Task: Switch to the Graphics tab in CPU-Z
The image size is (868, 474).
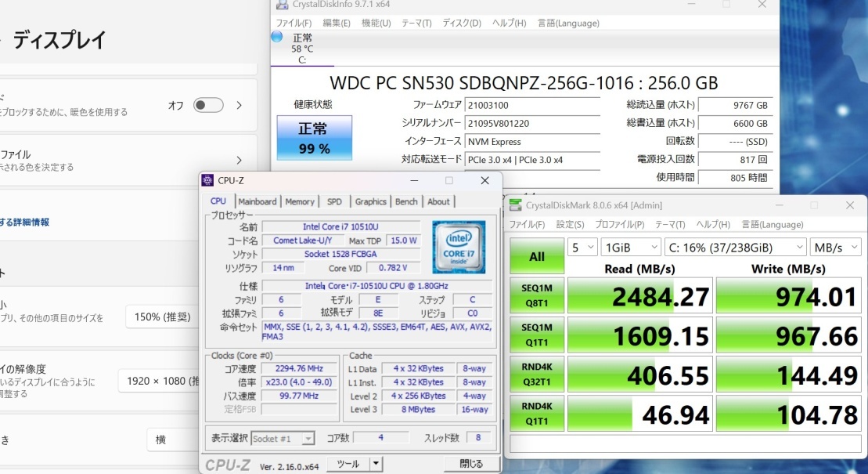Action: (x=370, y=202)
